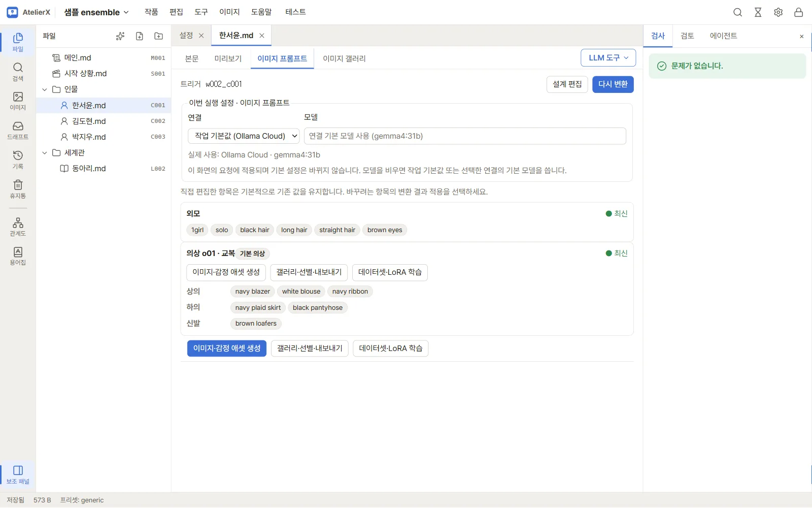Screen dimensions: 812x508
Task: Collapse the 세계관 folder
Action: (x=45, y=153)
